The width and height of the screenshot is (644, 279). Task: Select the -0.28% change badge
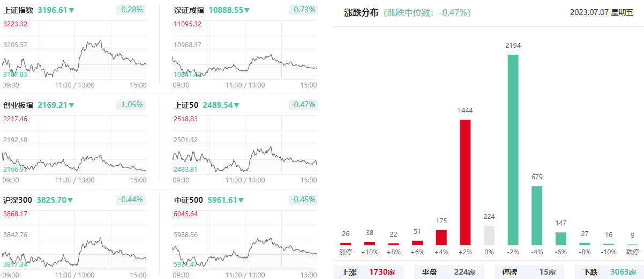[131, 10]
